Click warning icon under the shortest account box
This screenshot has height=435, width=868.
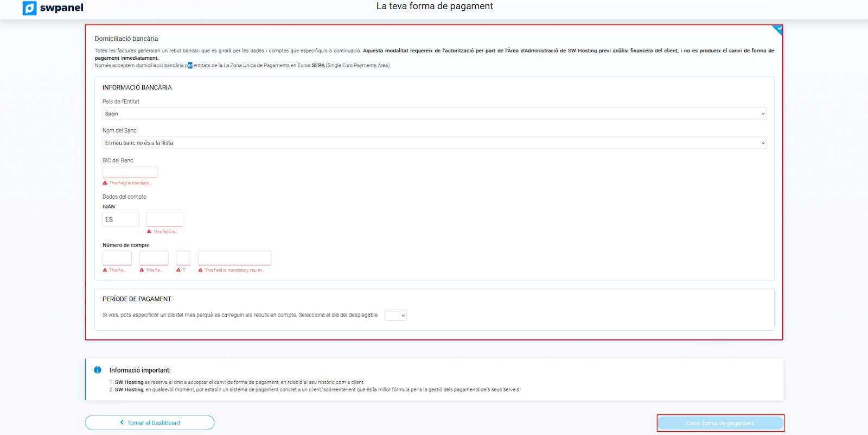pyautogui.click(x=178, y=270)
